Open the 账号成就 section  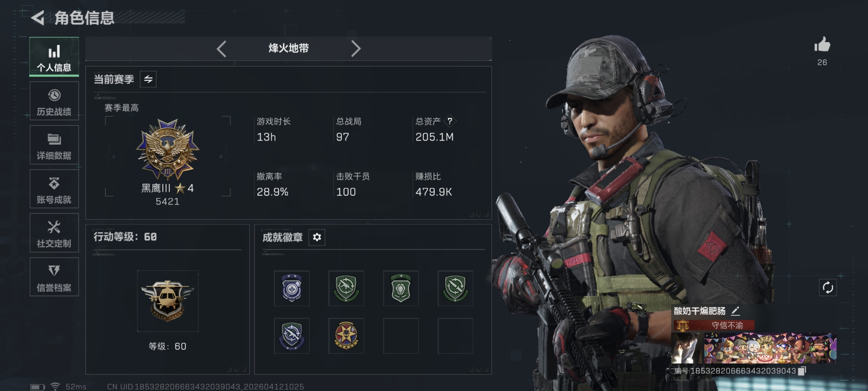(x=54, y=189)
